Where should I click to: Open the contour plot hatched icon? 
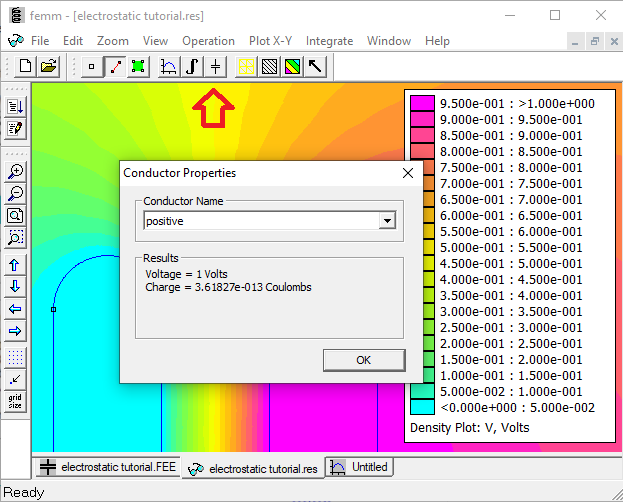269,66
